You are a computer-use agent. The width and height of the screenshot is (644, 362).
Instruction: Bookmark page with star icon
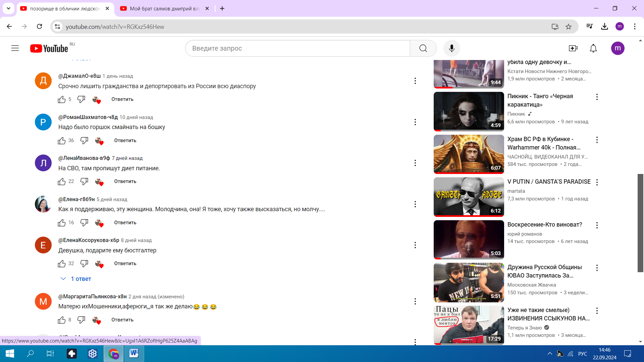569,27
